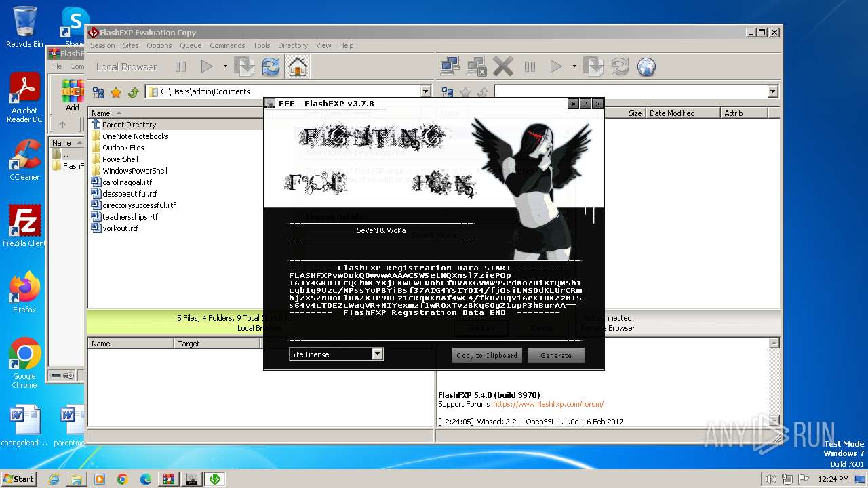Click the FlashFXP taskbar icon
Viewport: 868px width, 488px height.
[214, 479]
